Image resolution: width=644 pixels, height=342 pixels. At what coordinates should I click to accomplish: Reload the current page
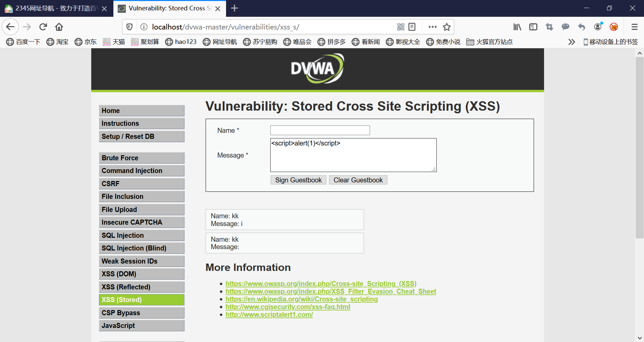[43, 27]
